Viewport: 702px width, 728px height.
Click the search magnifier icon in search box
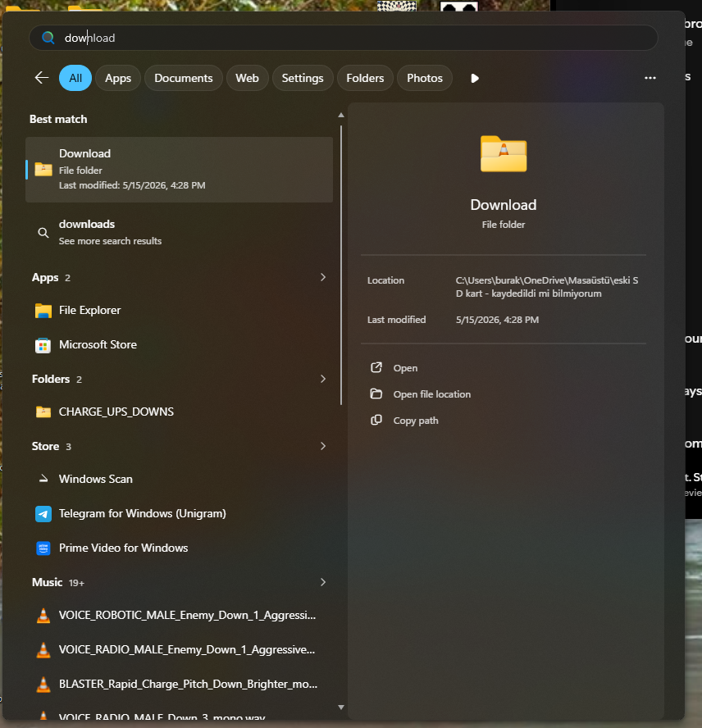pos(48,38)
